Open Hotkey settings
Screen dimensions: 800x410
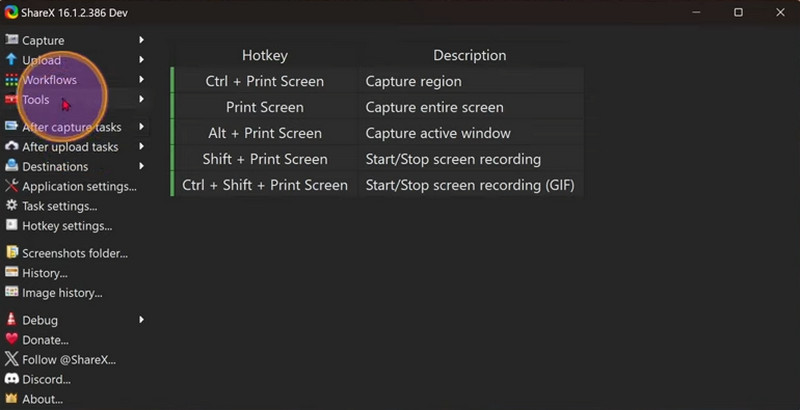click(x=67, y=226)
